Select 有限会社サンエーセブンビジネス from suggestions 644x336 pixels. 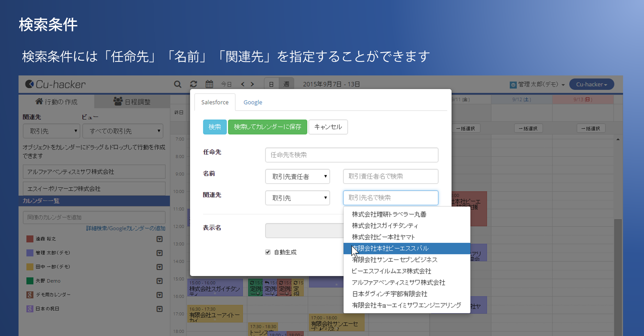[407, 260]
